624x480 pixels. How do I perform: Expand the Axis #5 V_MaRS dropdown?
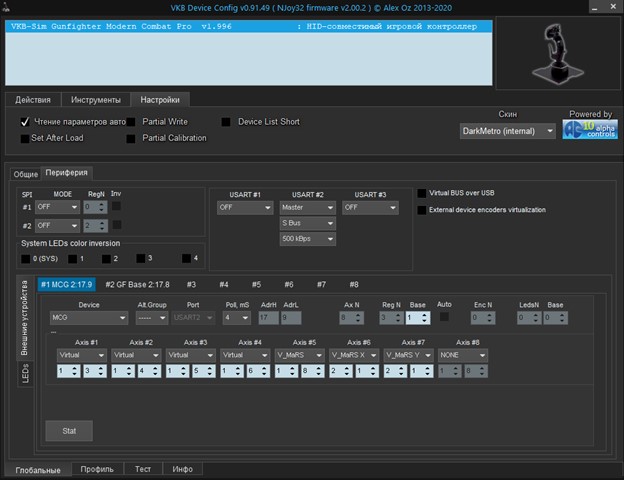coord(298,355)
